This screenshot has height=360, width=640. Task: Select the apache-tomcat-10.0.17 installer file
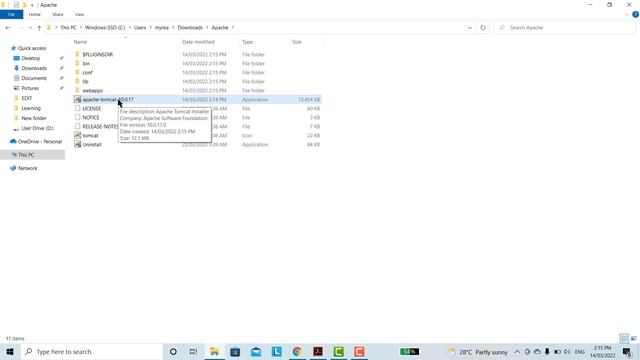coord(108,100)
